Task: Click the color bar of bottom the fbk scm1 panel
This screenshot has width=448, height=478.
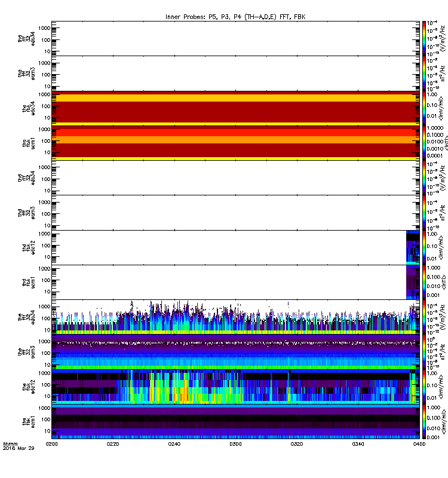Action: point(424,422)
